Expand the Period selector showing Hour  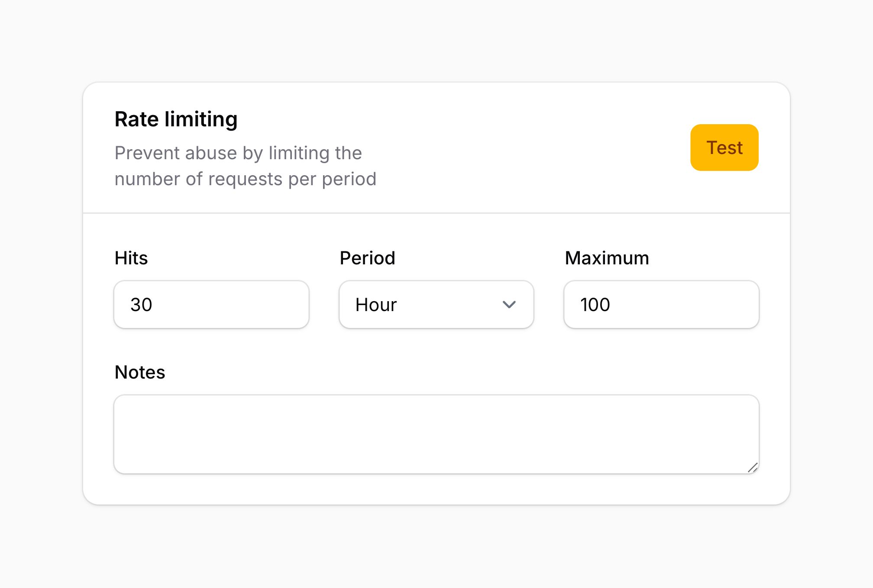436,304
